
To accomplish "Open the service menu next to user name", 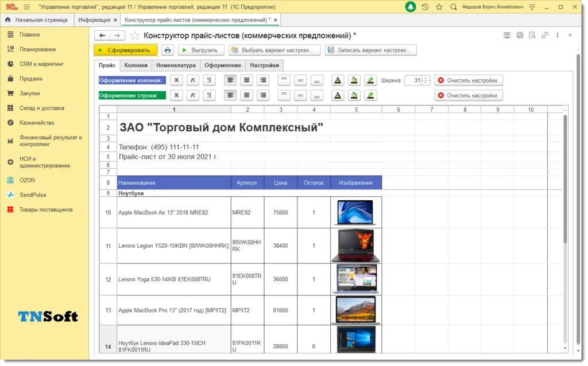I will point(532,7).
